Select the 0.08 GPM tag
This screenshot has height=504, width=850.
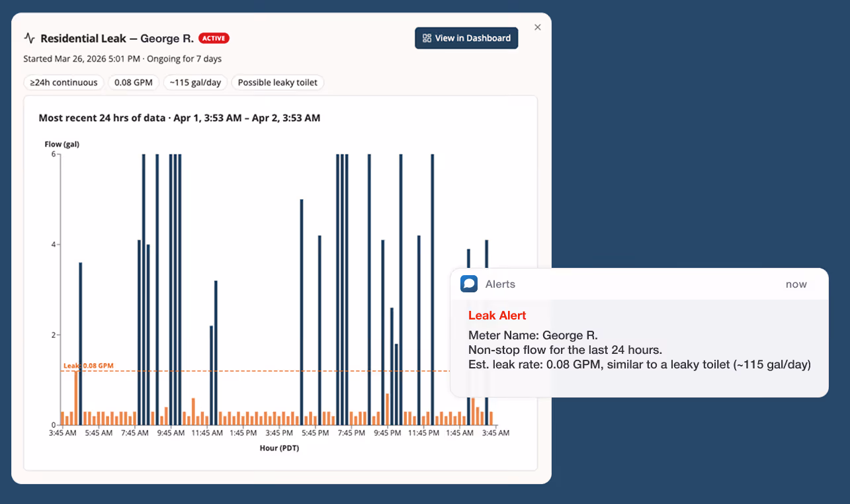[x=133, y=83]
